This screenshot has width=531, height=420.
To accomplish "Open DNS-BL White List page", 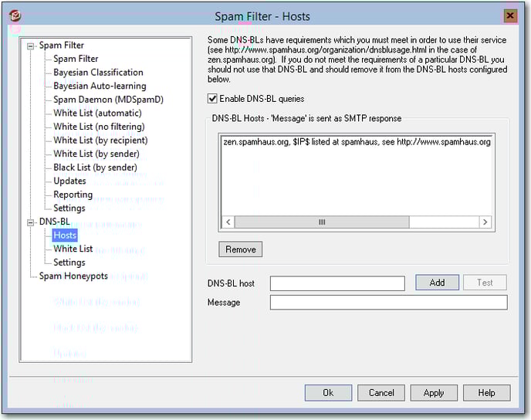I will (x=73, y=249).
